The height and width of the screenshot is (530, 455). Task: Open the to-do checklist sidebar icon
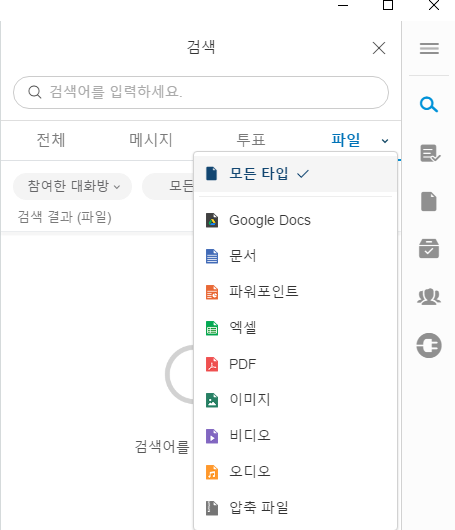click(x=430, y=153)
